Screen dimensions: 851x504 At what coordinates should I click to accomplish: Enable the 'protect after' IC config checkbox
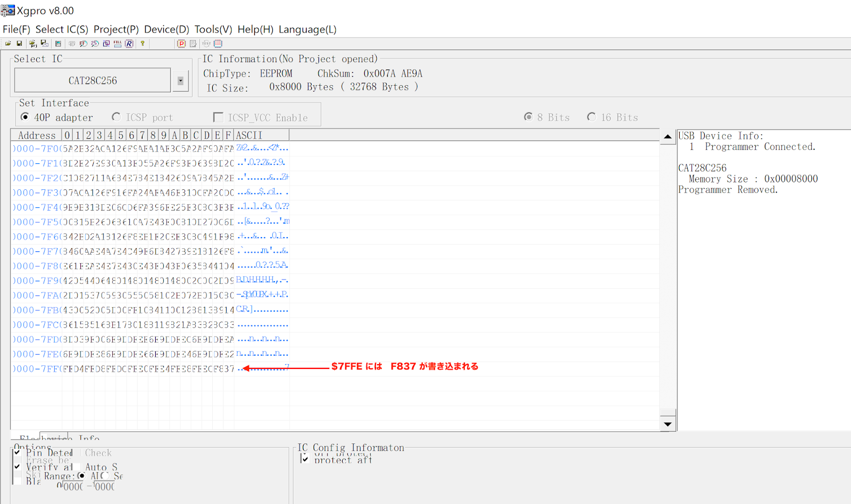(304, 459)
